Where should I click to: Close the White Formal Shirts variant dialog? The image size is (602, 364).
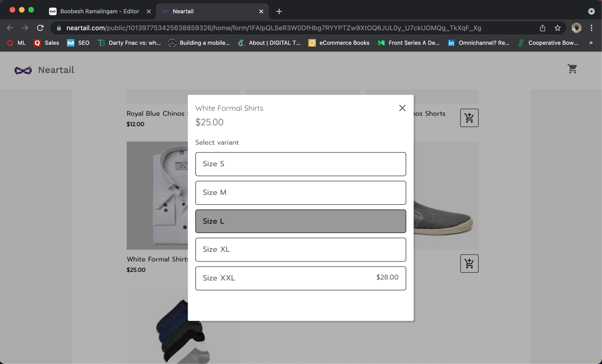[402, 108]
